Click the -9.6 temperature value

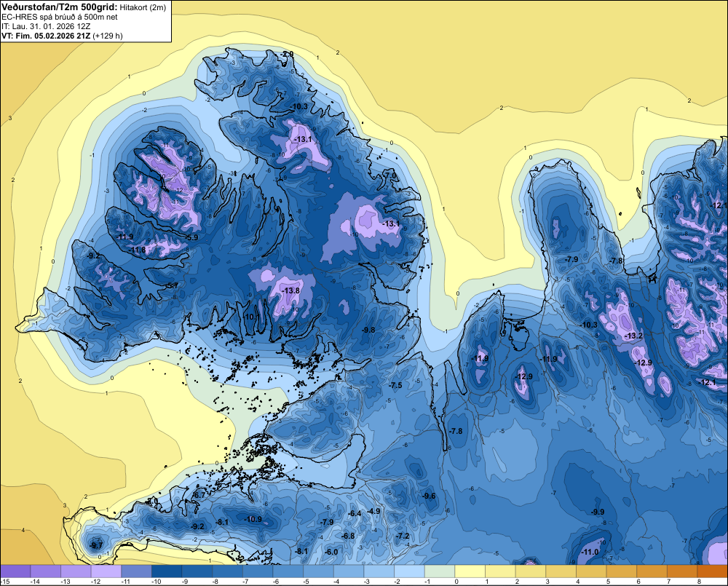pyautogui.click(x=430, y=496)
